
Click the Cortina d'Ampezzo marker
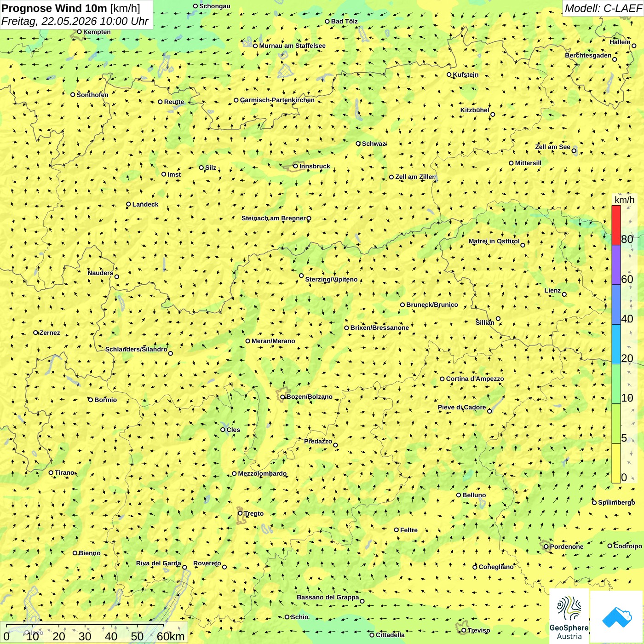click(x=443, y=379)
